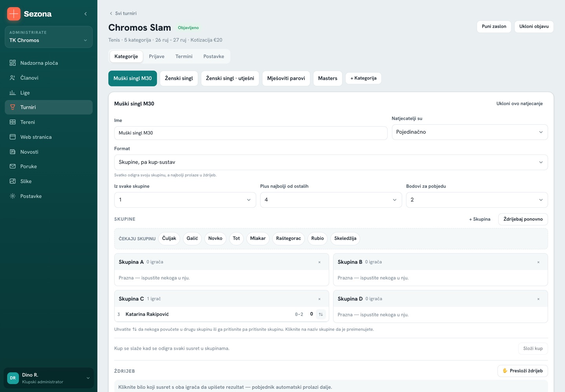Go back to Svi turniri
565x392 pixels.
tap(123, 13)
